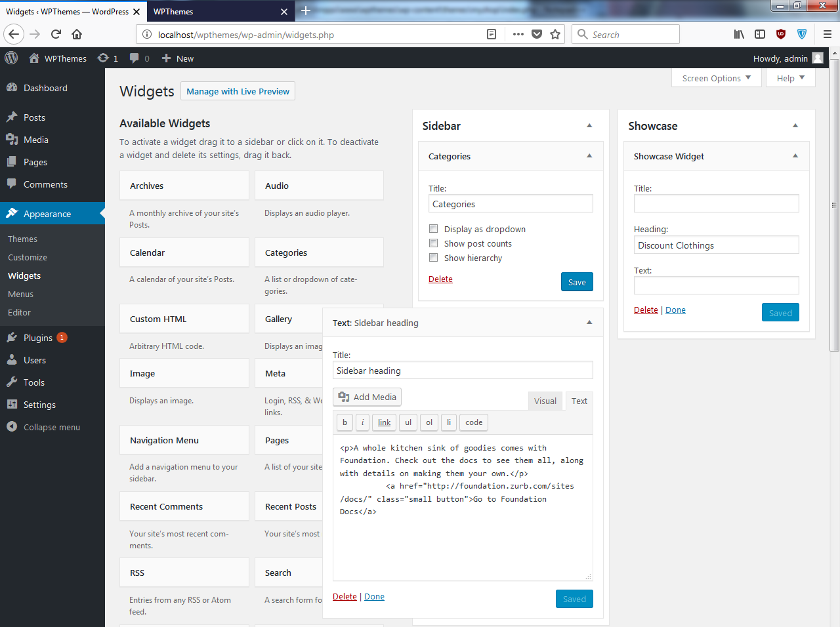The height and width of the screenshot is (627, 840).
Task: Click Done in Text widget
Action: point(374,596)
